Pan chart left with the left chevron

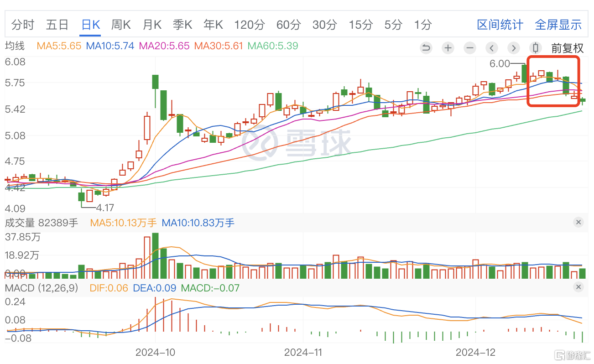coord(492,48)
